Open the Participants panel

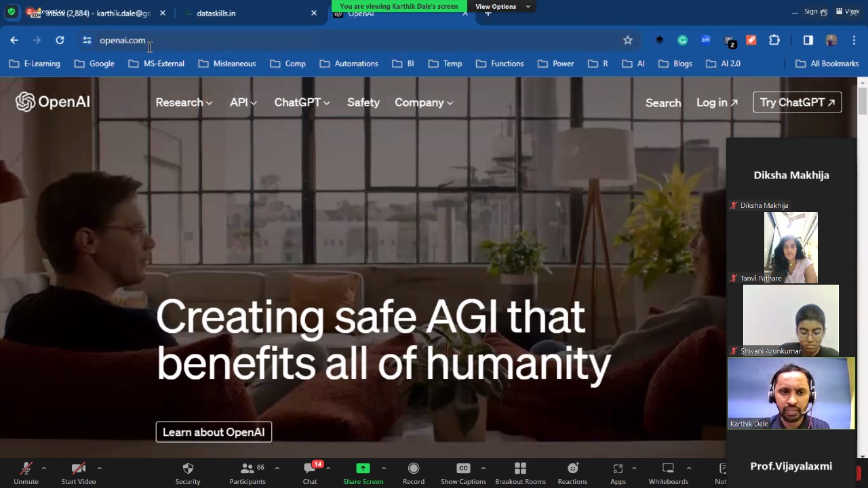pos(248,473)
